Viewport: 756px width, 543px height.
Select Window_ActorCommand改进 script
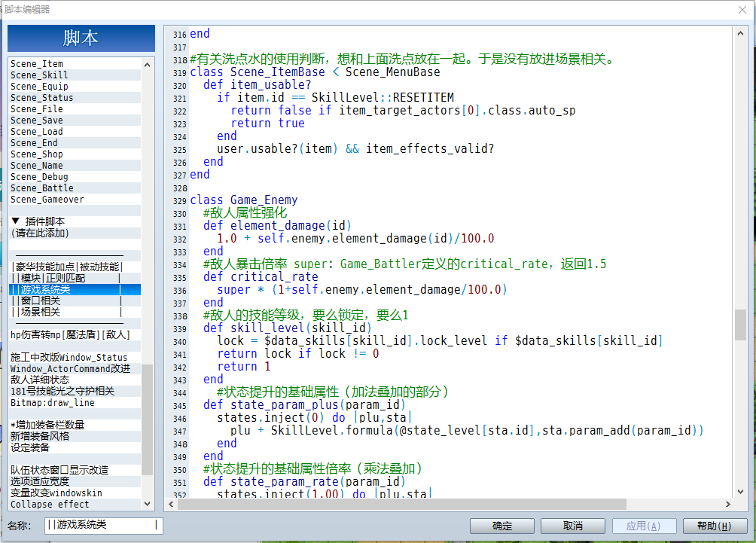click(75, 368)
